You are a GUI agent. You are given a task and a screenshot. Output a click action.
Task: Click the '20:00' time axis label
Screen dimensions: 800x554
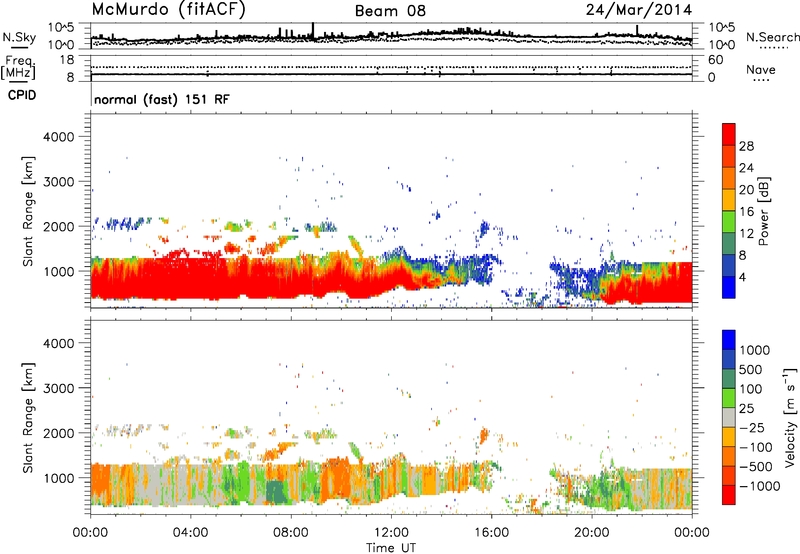(x=592, y=533)
